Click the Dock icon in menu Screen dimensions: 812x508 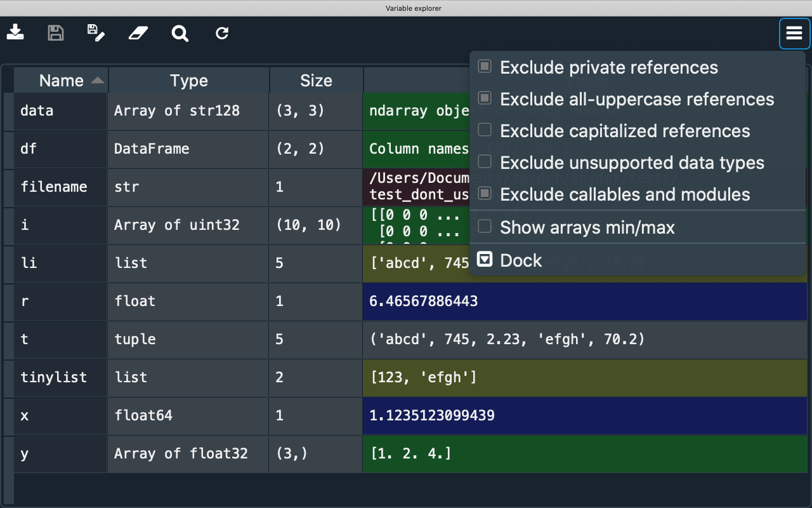485,260
